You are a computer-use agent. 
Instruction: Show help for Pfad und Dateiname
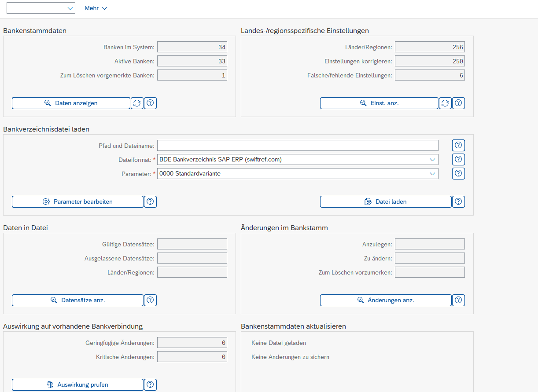[x=458, y=145]
